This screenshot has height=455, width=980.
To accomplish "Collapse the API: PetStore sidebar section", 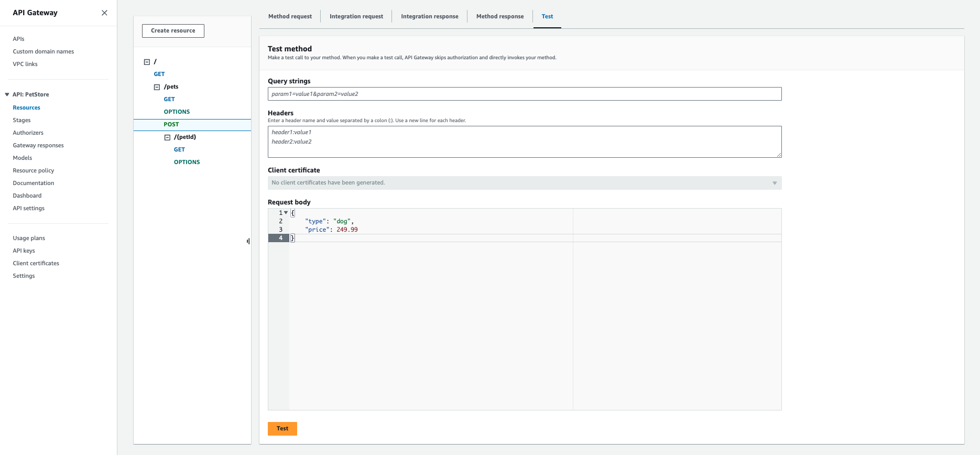I will pyautogui.click(x=7, y=95).
